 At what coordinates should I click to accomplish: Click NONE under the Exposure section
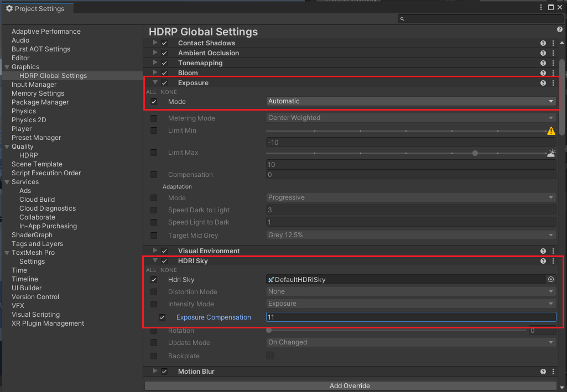coord(169,92)
